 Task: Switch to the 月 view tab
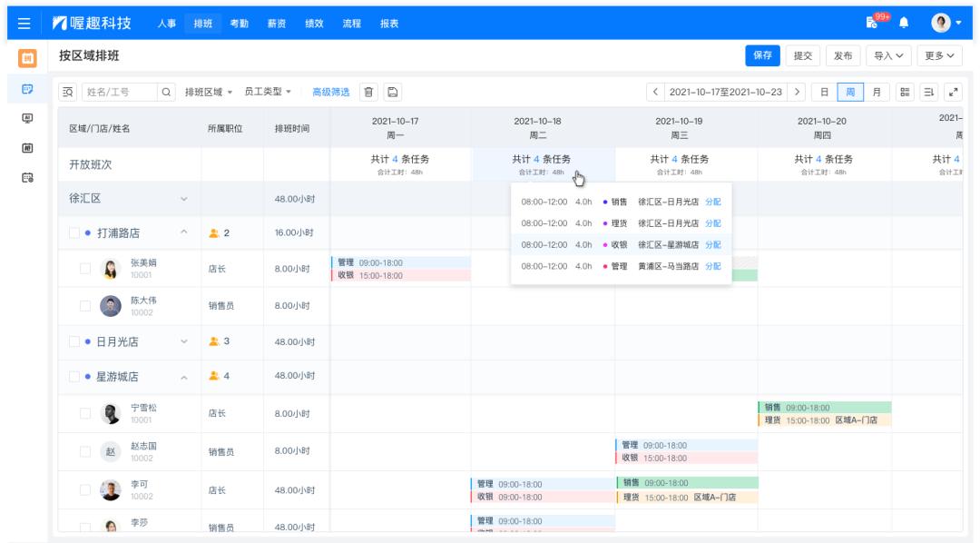click(877, 93)
